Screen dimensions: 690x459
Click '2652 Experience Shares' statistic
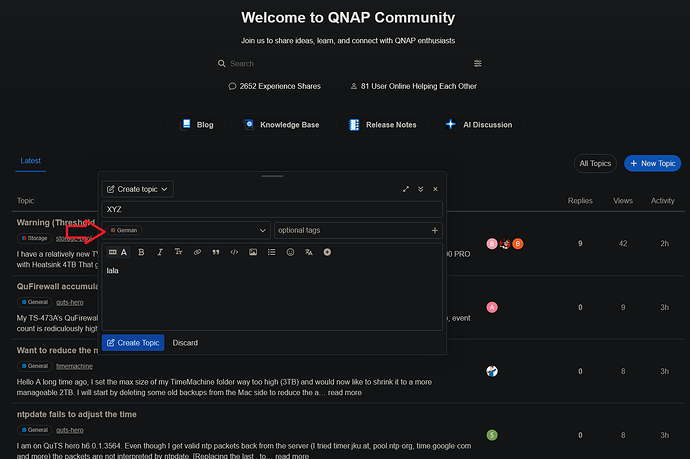[x=275, y=86]
